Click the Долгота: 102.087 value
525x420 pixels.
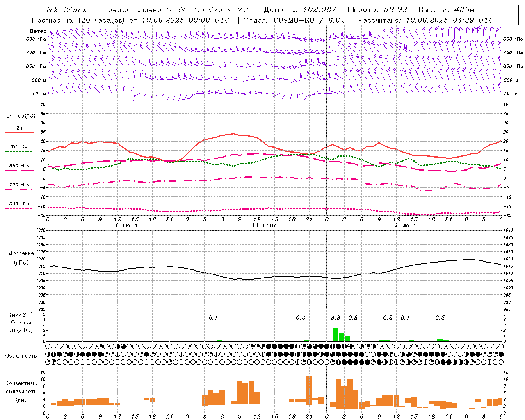coord(300,10)
